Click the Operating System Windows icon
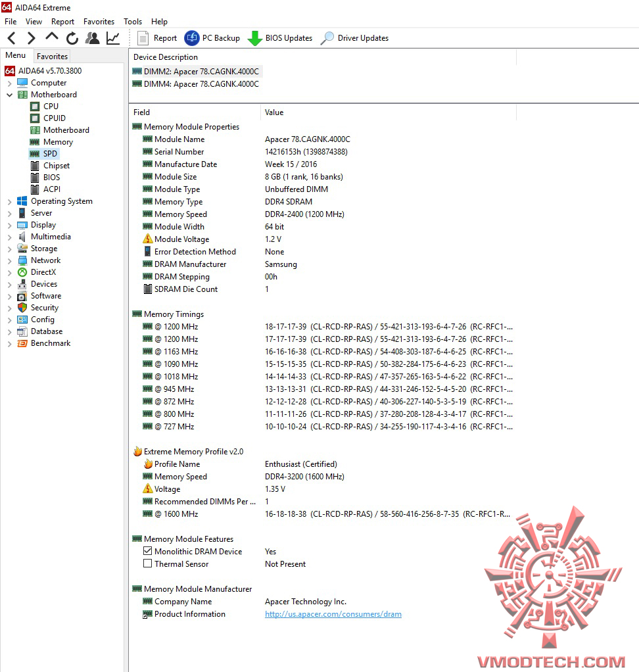The width and height of the screenshot is (639, 672). pyautogui.click(x=22, y=201)
